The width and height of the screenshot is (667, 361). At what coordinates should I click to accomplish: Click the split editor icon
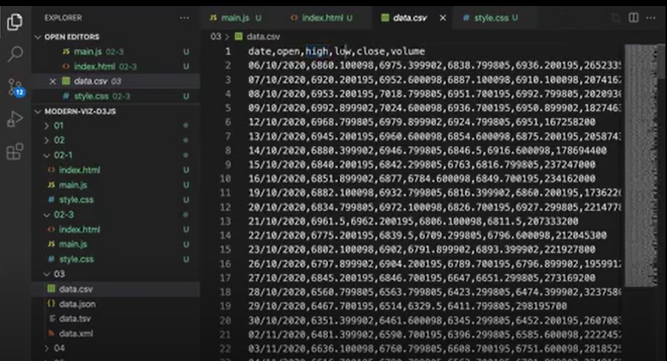tap(633, 18)
